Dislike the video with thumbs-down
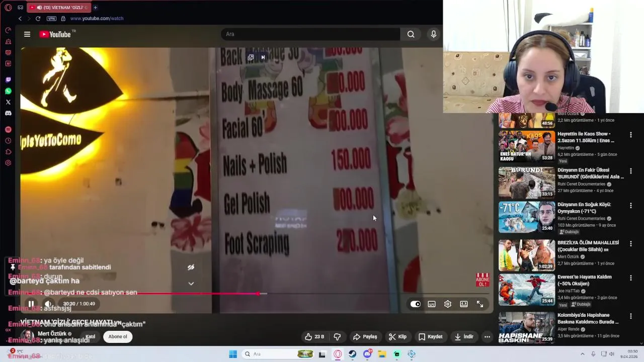Screen dimensions: 644x362 pos(338,337)
